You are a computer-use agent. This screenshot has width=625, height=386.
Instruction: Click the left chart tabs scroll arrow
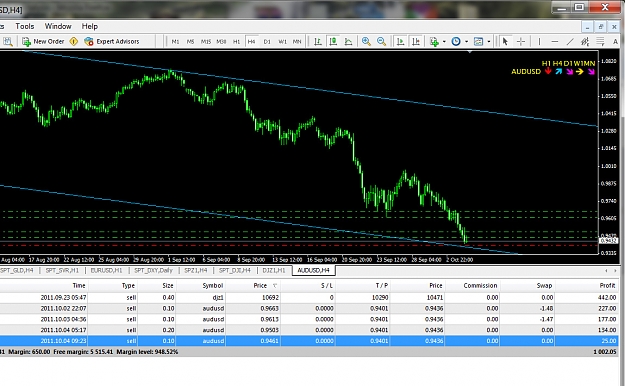(x=606, y=270)
